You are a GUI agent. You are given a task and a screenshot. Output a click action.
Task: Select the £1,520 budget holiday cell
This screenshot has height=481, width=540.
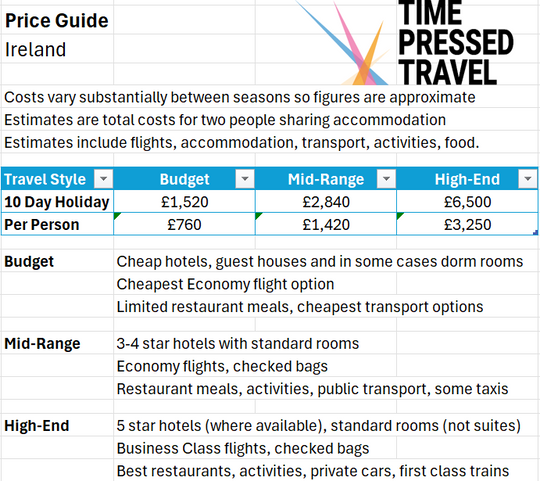(184, 201)
